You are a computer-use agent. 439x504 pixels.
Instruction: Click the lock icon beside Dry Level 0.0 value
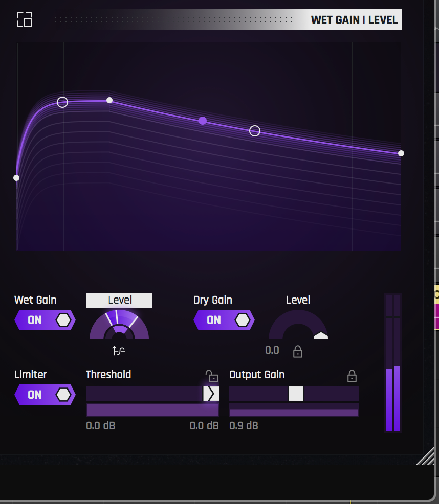298,352
